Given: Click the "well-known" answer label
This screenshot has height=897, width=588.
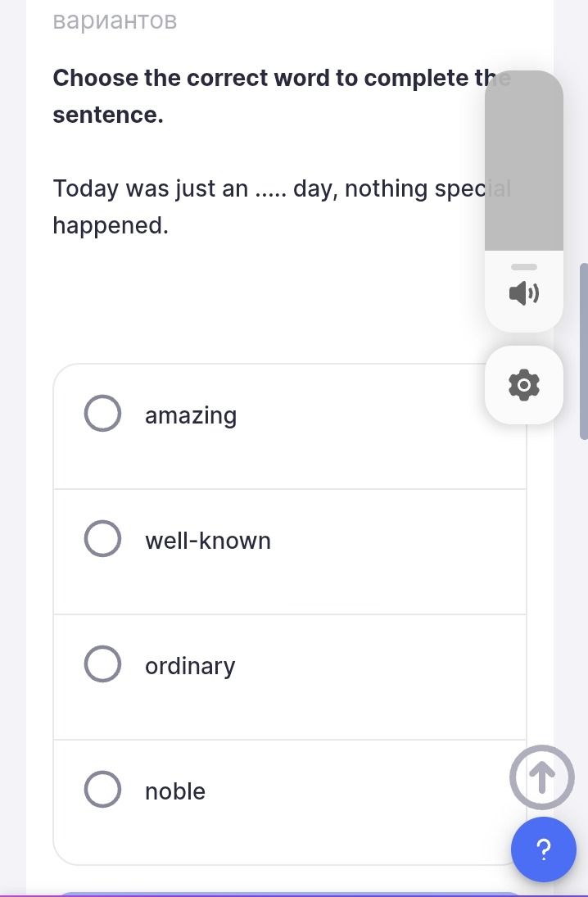Looking at the screenshot, I should click(208, 541).
